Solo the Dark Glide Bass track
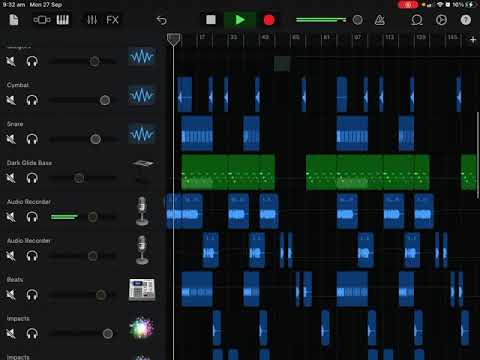Screen dimensions: 480x360 32,178
